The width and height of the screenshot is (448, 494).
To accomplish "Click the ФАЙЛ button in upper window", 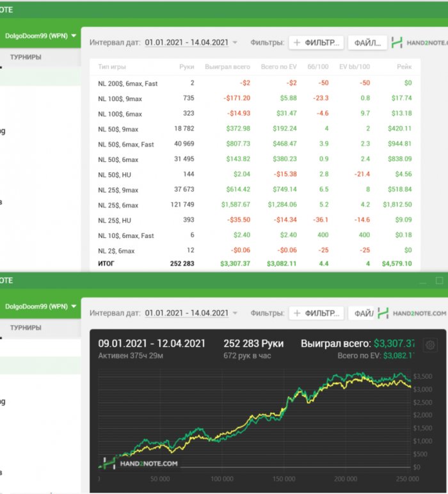I will click(x=367, y=43).
